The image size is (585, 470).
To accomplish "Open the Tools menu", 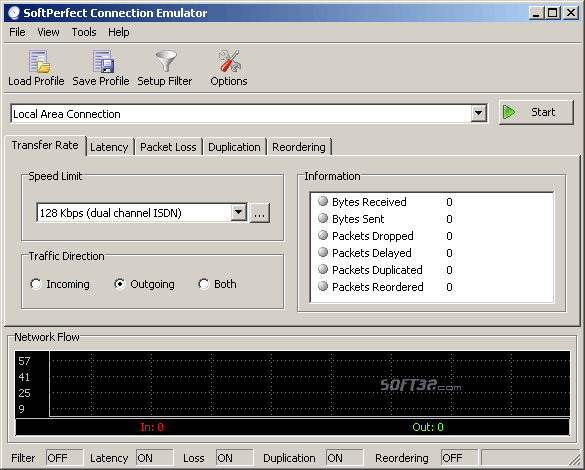I will click(x=84, y=32).
